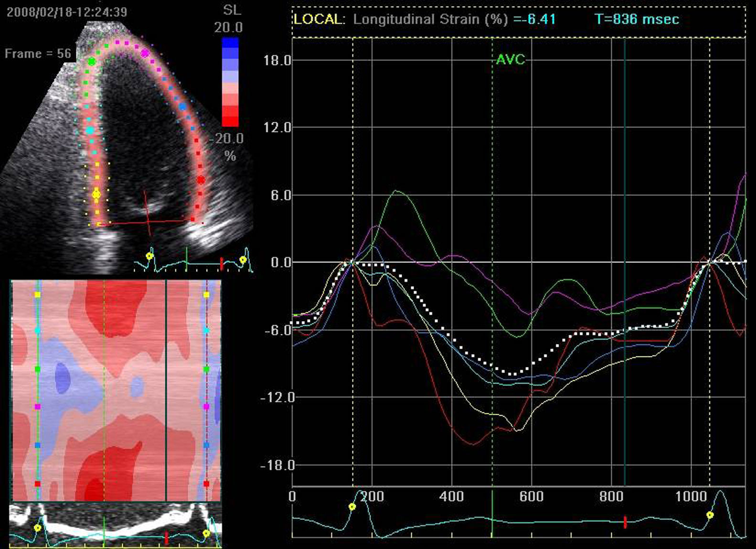Click the LOCAL label in graph header
Viewport: 756px width, 549px height.
click(318, 20)
